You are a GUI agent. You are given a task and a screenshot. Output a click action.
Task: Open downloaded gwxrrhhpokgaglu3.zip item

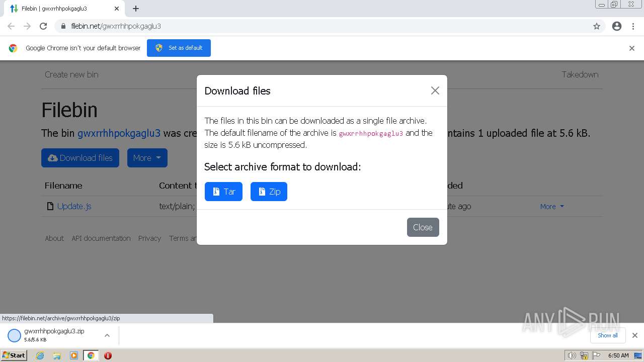point(54,335)
